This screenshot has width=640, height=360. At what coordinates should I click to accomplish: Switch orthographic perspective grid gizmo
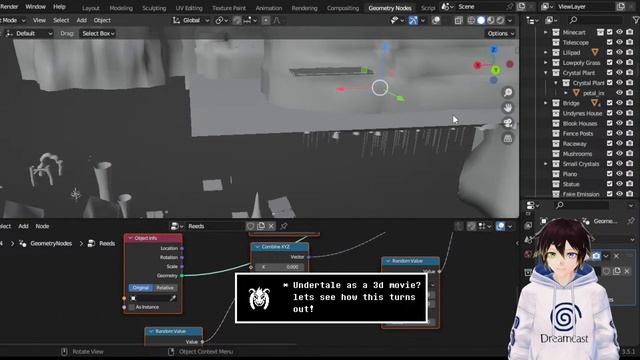[x=508, y=139]
